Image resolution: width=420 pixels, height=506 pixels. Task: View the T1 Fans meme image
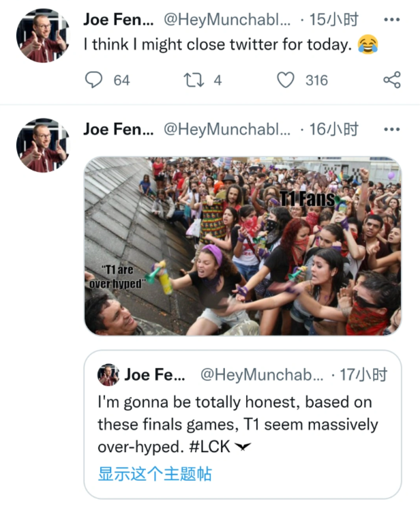pos(242,246)
